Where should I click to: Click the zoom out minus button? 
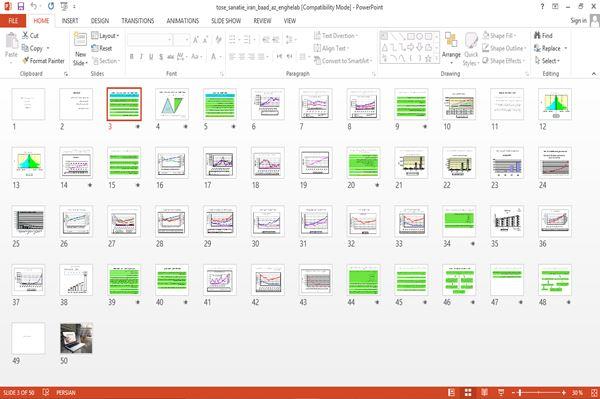(514, 392)
